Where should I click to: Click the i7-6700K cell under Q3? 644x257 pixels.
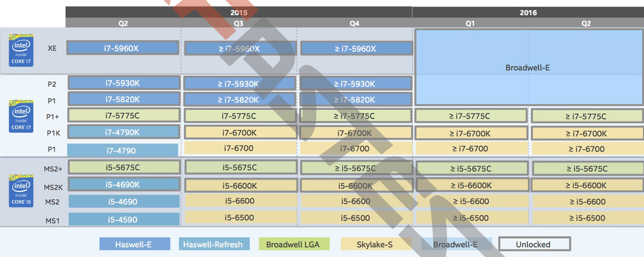240,133
